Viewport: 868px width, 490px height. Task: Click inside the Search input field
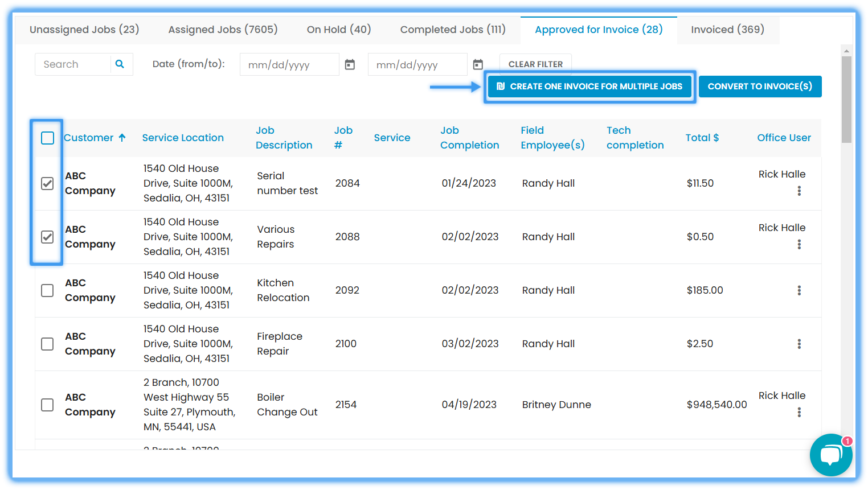[74, 64]
